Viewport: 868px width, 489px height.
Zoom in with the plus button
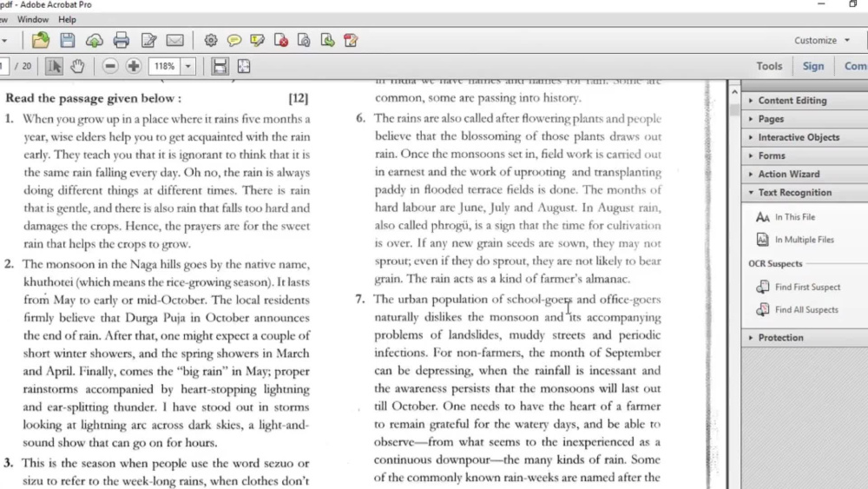134,67
